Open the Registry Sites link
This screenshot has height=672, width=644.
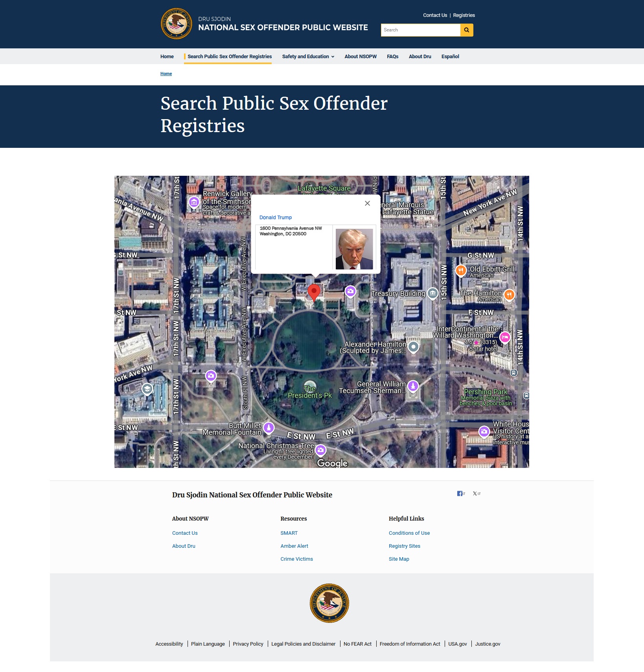click(405, 546)
